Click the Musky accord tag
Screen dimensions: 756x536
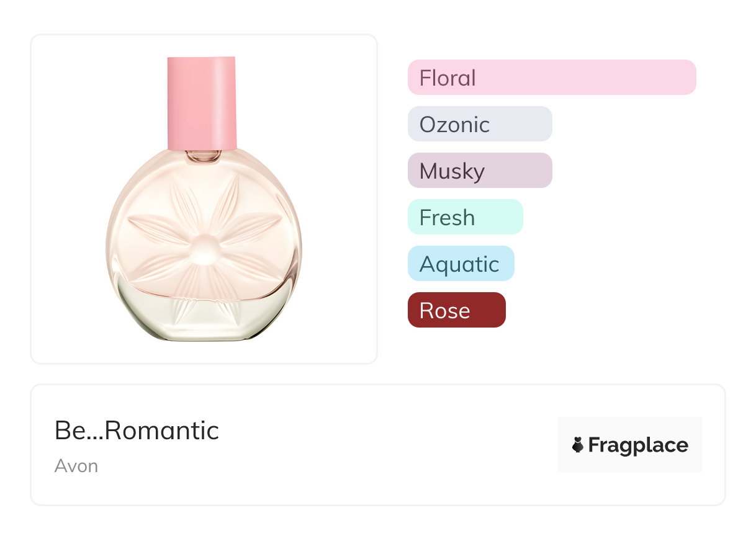(479, 171)
